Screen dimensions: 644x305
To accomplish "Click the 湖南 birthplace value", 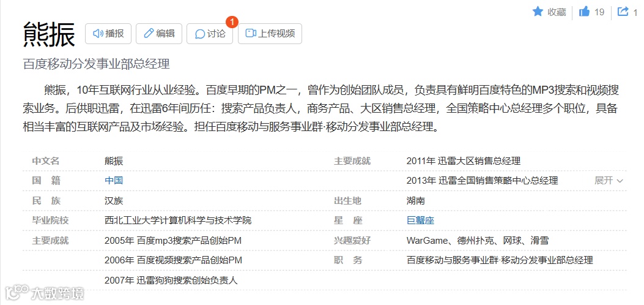I will click(x=416, y=201).
